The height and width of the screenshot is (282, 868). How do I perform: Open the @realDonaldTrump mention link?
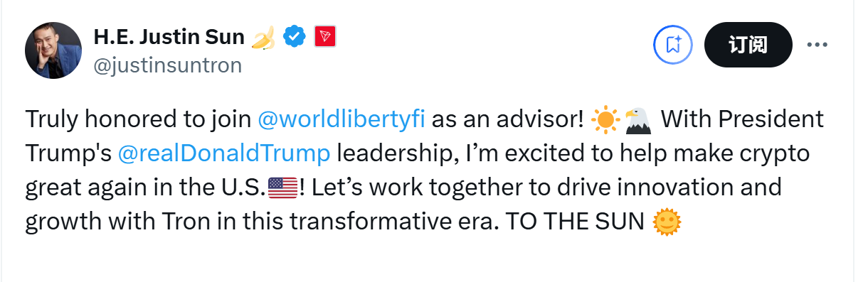(x=224, y=153)
